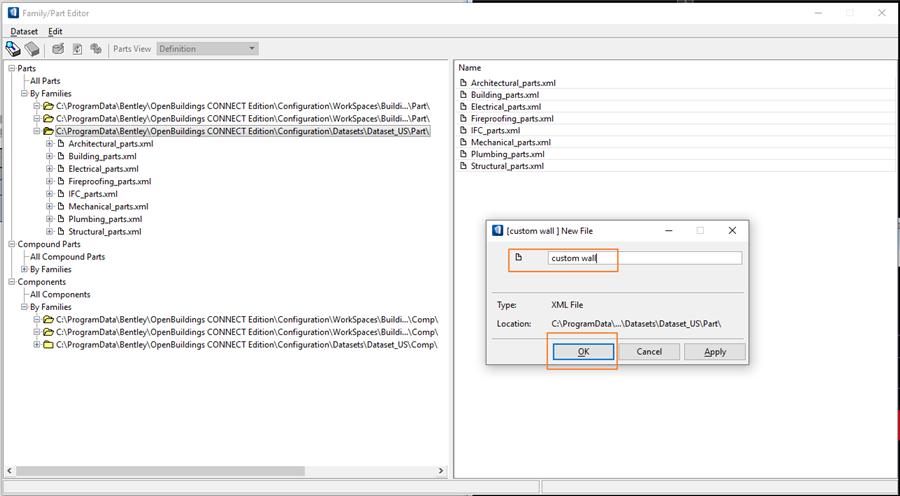Open the Dataset menu
Viewport: 900px width, 496px height.
point(24,32)
